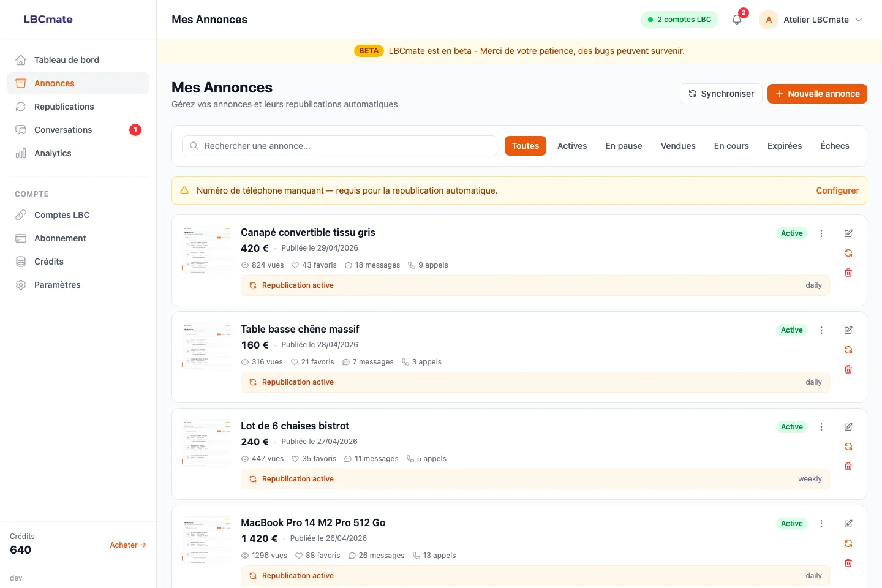Show Échecs listings
The height and width of the screenshot is (588, 882).
[x=835, y=146]
